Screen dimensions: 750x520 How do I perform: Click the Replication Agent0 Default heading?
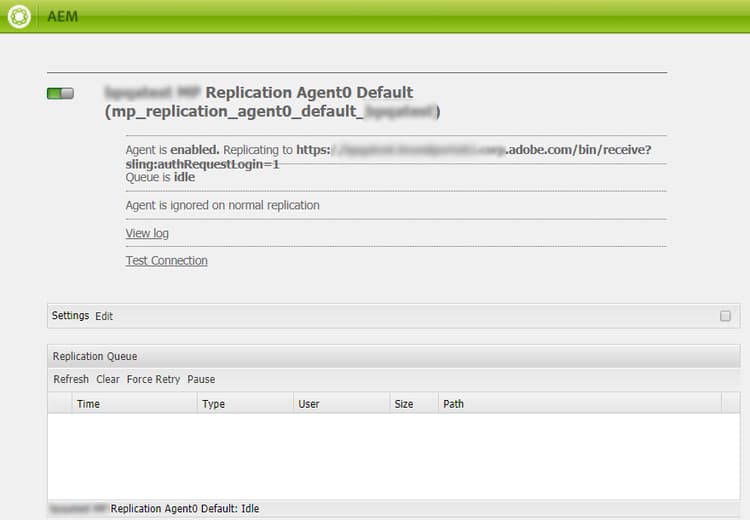(308, 92)
